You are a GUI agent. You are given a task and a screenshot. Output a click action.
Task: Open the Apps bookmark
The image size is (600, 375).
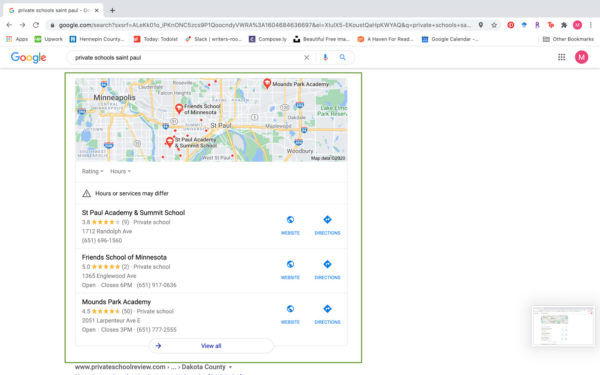point(17,39)
